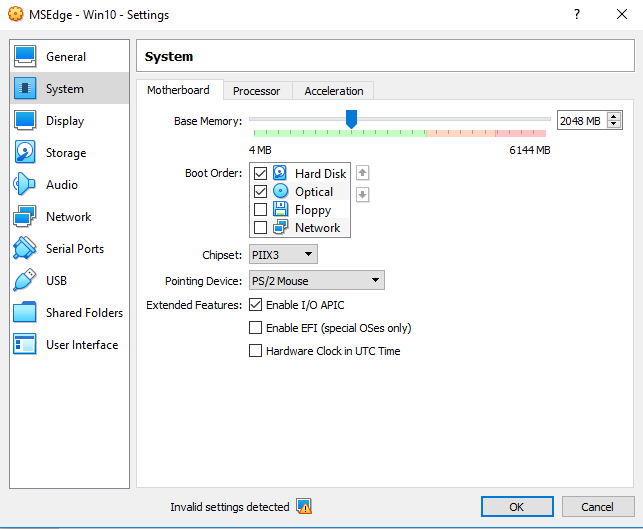Check Network in boot order
643x529 pixels.
(x=260, y=228)
